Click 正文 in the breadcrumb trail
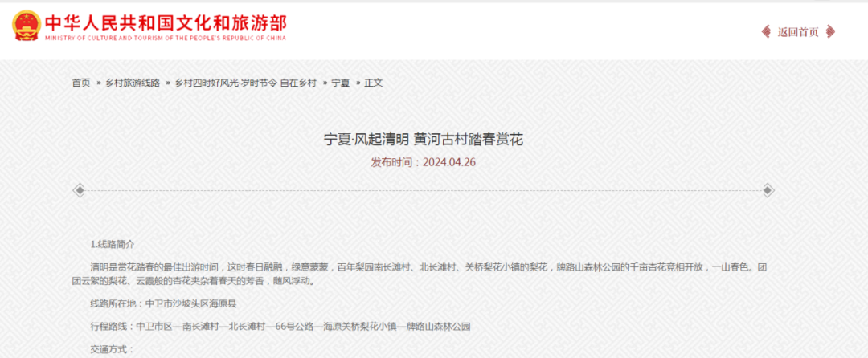Image resolution: width=868 pixels, height=358 pixels. [374, 83]
